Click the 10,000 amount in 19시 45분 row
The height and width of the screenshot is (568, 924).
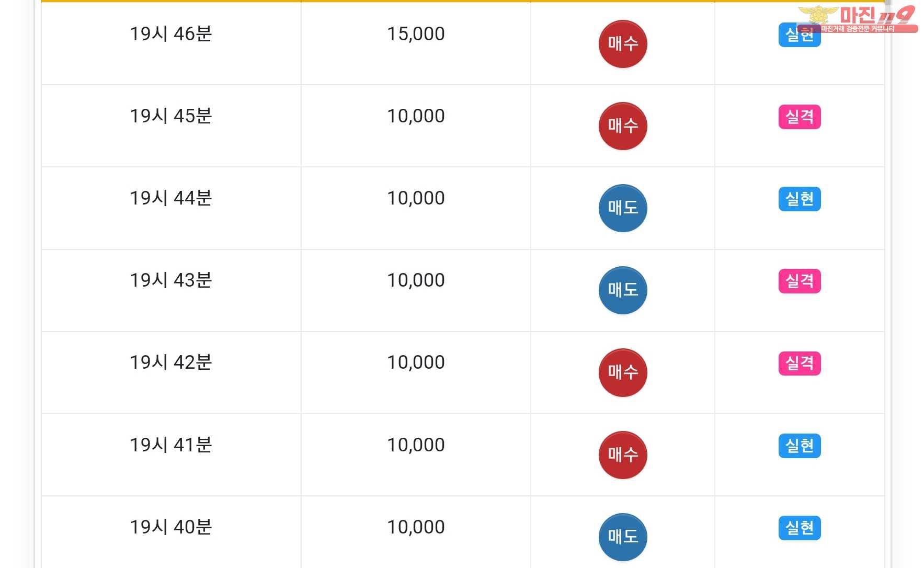click(x=416, y=116)
